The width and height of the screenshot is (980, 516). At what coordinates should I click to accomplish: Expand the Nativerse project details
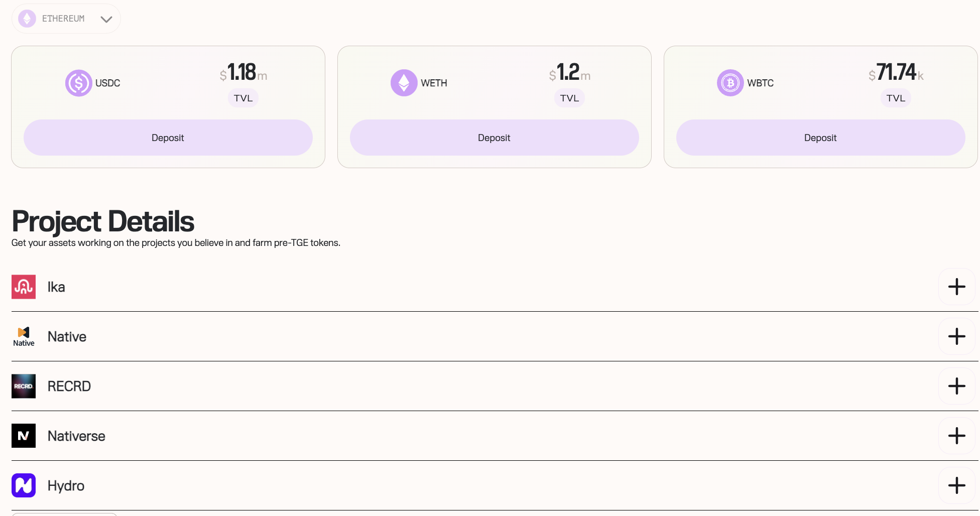956,436
